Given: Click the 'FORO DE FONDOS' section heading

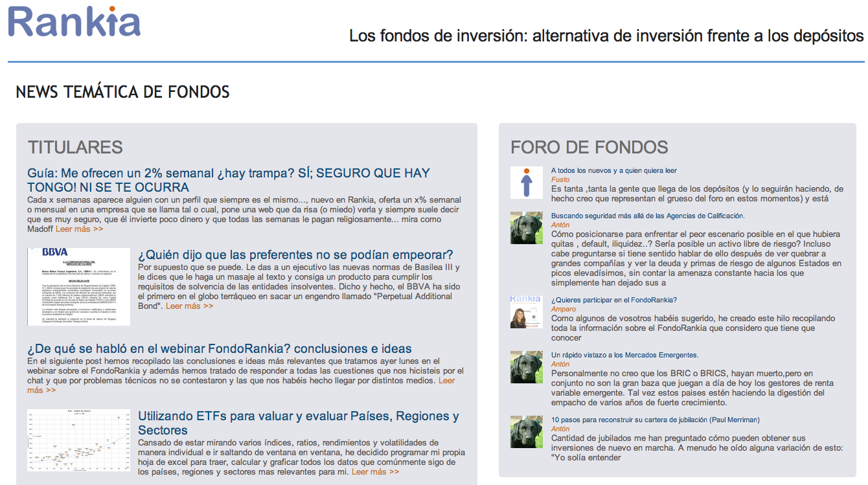Looking at the screenshot, I should coord(589,148).
